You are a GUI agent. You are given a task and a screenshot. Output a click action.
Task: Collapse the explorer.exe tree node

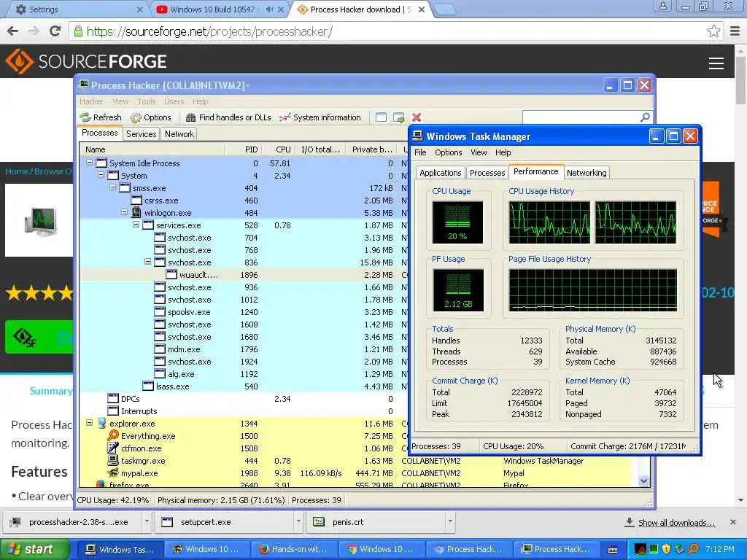pos(89,422)
